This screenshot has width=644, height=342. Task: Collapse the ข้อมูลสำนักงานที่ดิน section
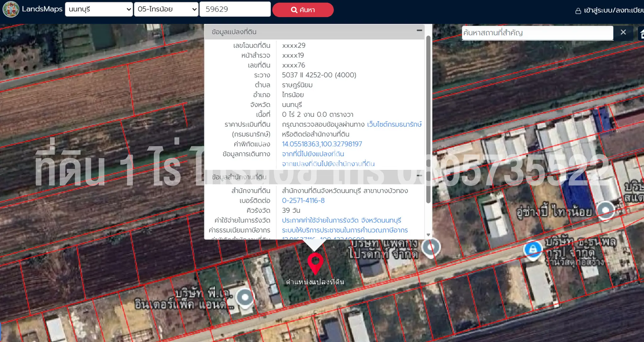click(x=419, y=176)
